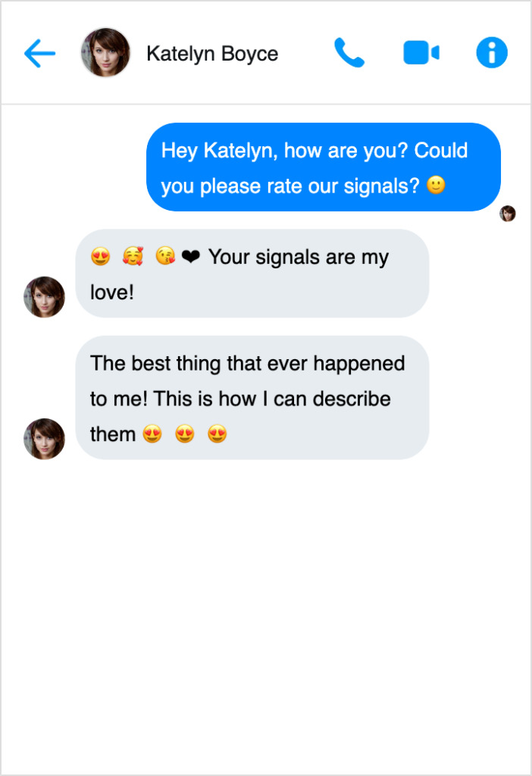532x776 pixels.
Task: Open Katelyn's profile picture in the header
Action: click(105, 52)
